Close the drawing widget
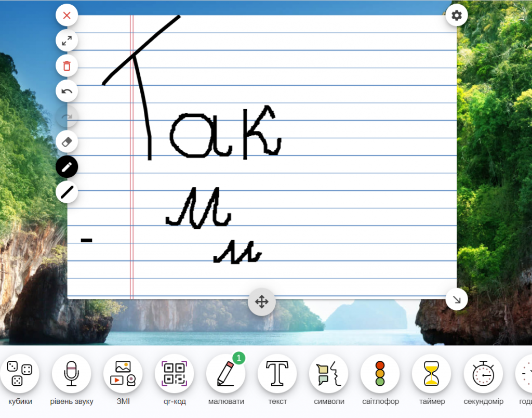Viewport: 532px width, 418px height. coord(66,15)
